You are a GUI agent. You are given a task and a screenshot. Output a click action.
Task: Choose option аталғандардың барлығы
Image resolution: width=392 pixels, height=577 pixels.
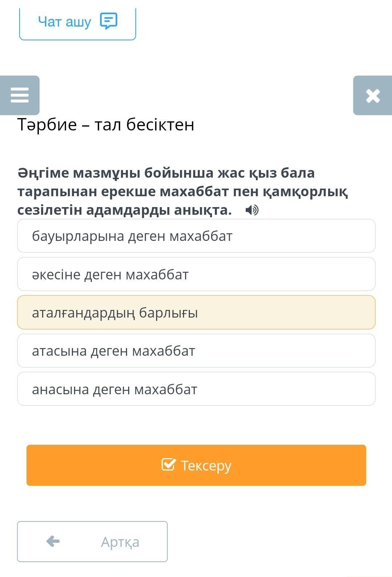pyautogui.click(x=196, y=312)
